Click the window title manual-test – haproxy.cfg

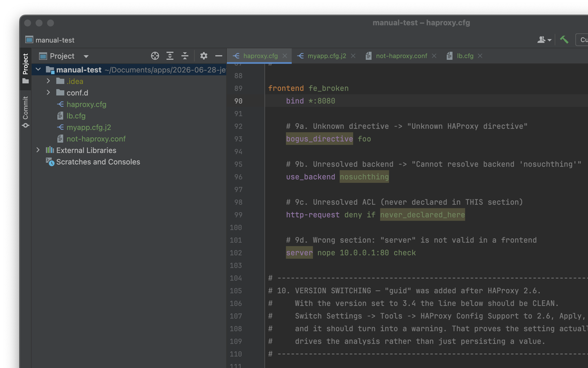click(x=421, y=23)
